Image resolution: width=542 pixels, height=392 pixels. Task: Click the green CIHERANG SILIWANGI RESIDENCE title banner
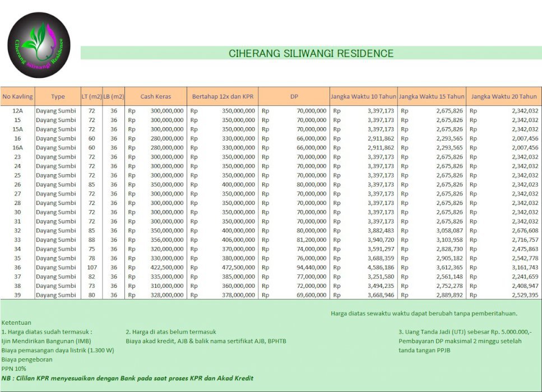point(311,53)
